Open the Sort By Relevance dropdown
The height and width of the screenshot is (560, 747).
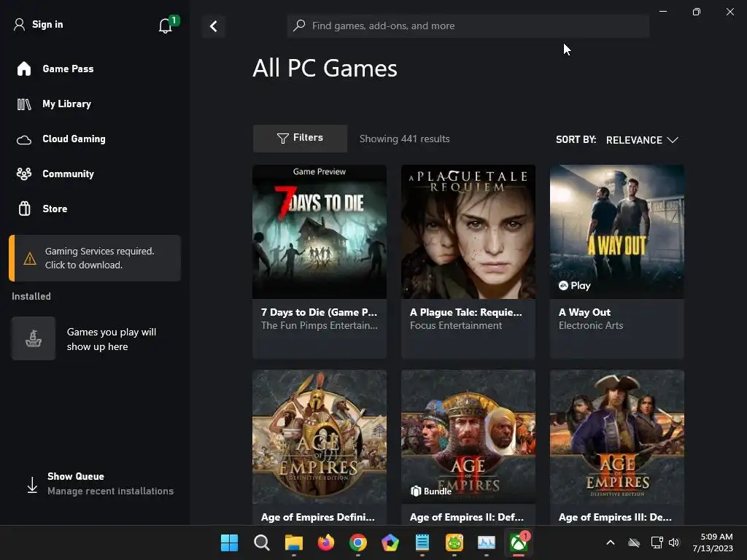pyautogui.click(x=642, y=140)
